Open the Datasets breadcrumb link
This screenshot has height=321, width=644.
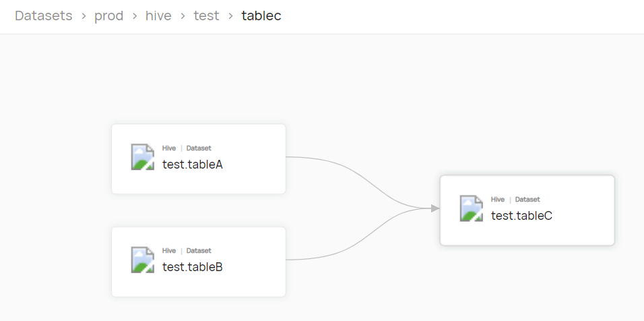point(44,16)
